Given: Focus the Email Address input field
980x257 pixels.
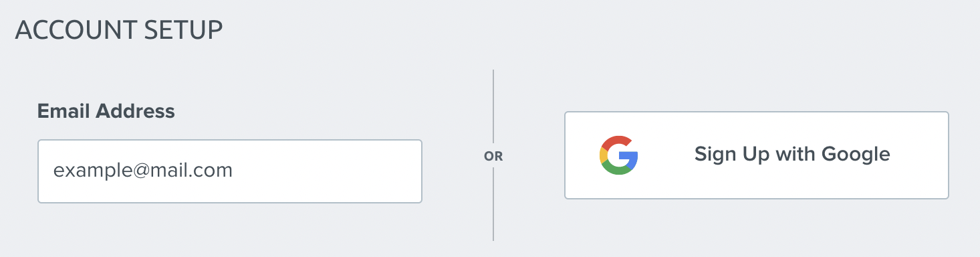Looking at the screenshot, I should 230,171.
